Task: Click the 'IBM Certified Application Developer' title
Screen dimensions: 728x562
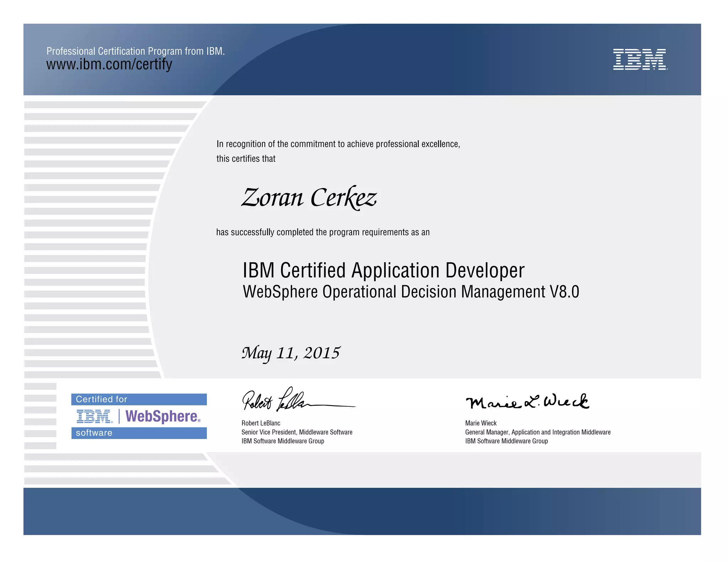Action: tap(383, 271)
